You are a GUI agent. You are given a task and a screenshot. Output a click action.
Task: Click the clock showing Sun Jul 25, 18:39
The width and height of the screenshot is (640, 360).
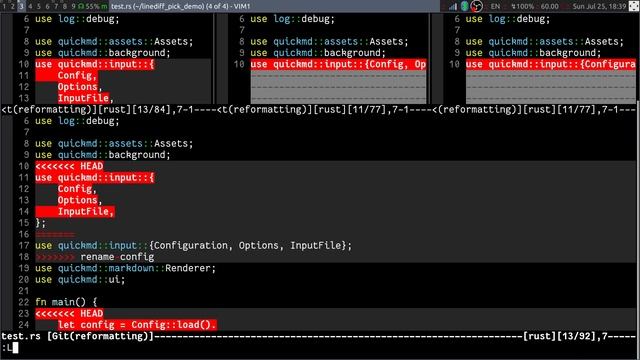[x=599, y=6]
